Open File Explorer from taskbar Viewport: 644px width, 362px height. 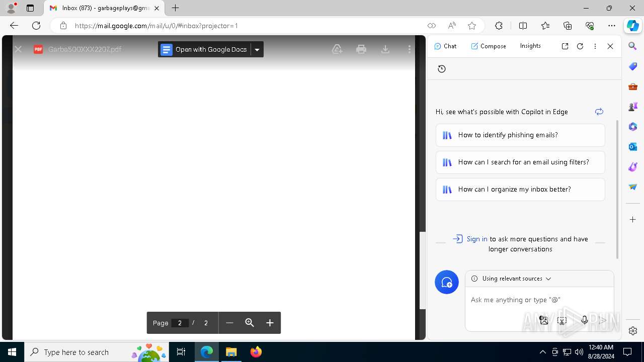(x=231, y=352)
